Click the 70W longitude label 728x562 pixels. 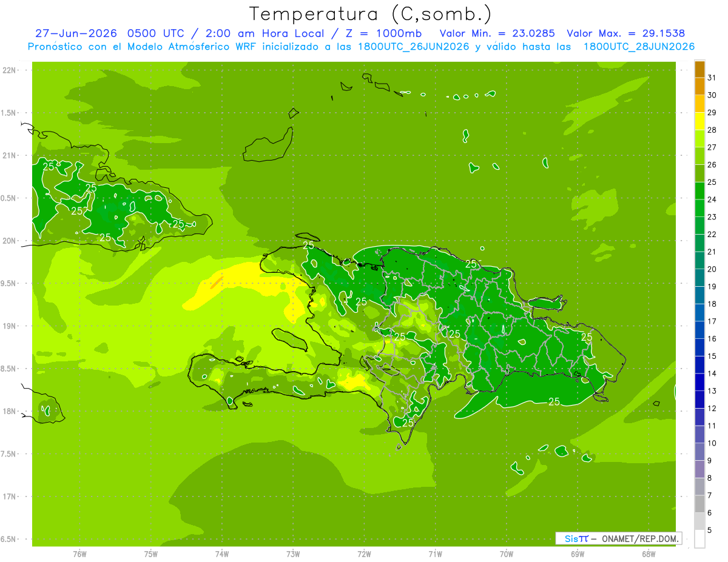pos(507,554)
